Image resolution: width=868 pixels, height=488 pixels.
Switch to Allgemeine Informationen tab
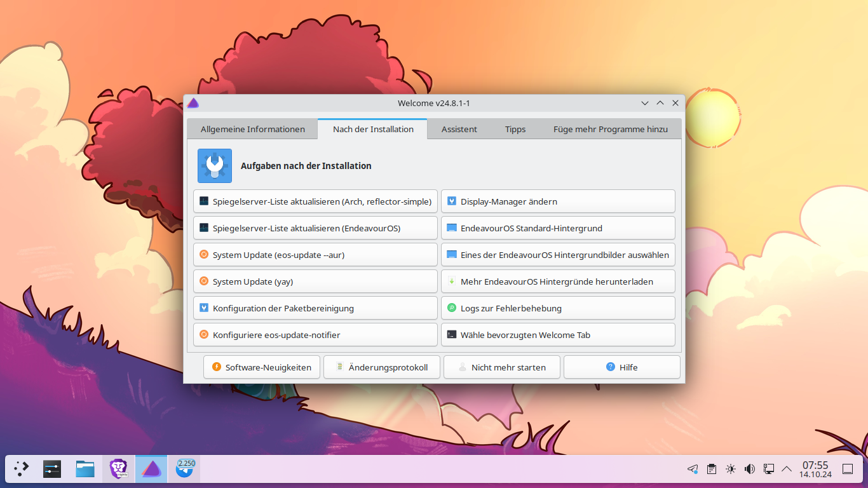(x=252, y=129)
